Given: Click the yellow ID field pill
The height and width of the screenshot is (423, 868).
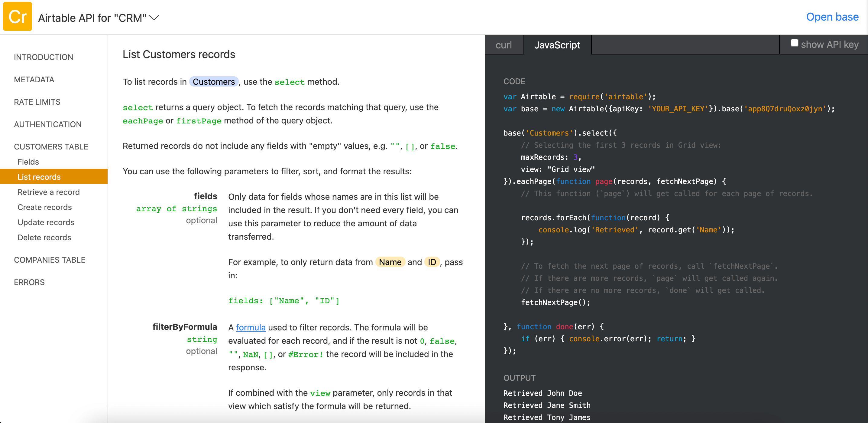Looking at the screenshot, I should (x=432, y=262).
